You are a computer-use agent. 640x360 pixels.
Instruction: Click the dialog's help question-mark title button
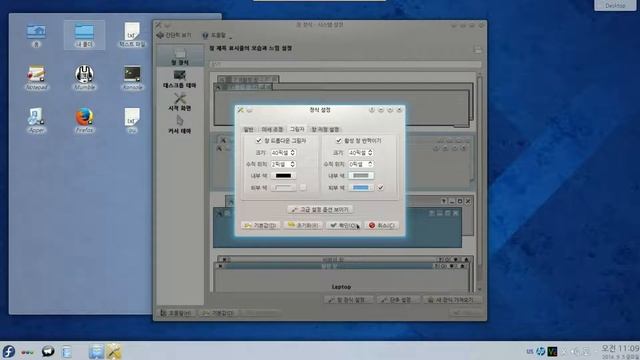[x=371, y=110]
